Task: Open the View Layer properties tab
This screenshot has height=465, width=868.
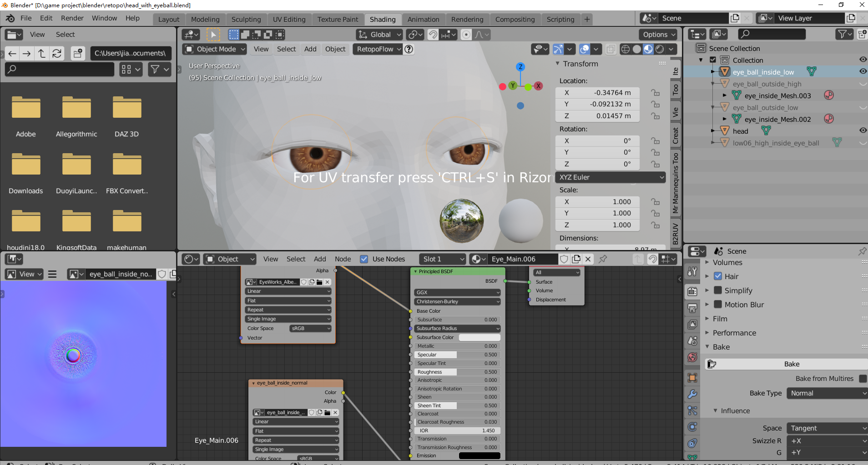Action: click(x=692, y=324)
